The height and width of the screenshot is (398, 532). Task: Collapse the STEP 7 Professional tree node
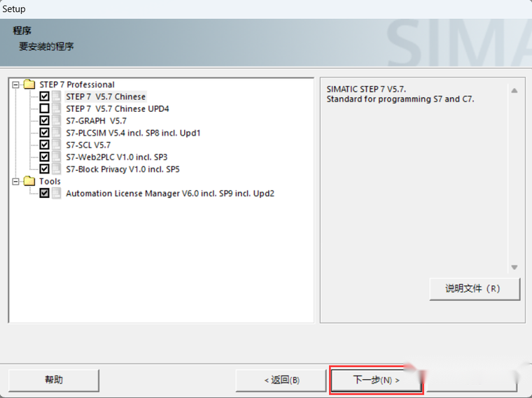click(15, 85)
